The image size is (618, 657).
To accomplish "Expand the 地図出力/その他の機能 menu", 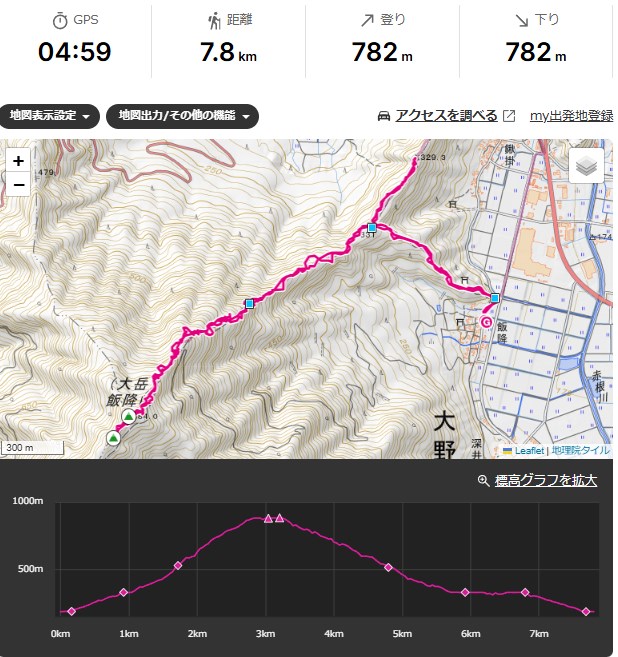I will (x=182, y=116).
